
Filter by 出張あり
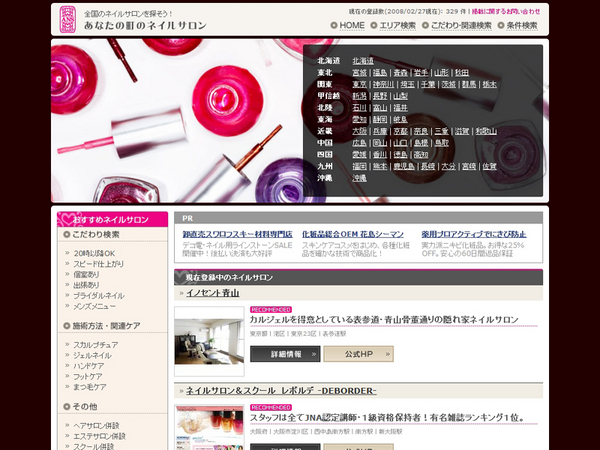86,285
